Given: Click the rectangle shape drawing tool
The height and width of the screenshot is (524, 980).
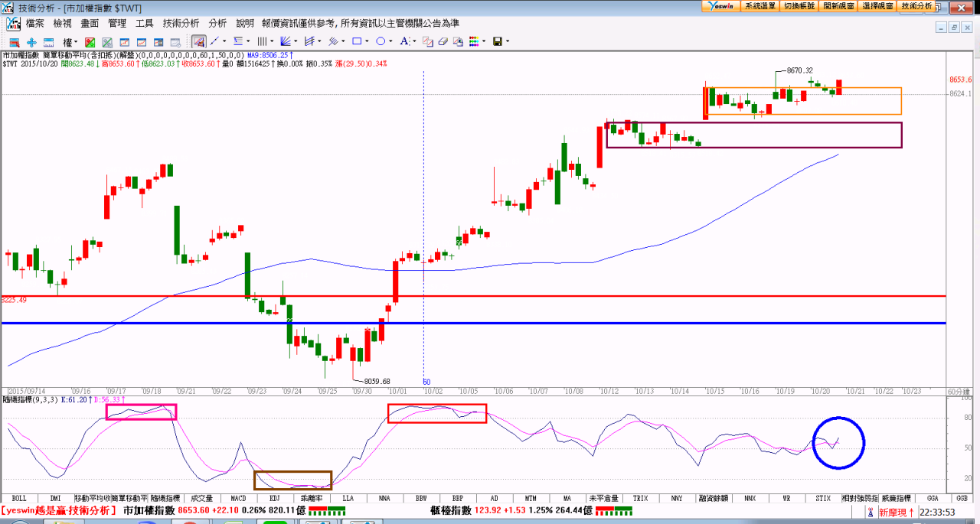Looking at the screenshot, I should point(358,41).
